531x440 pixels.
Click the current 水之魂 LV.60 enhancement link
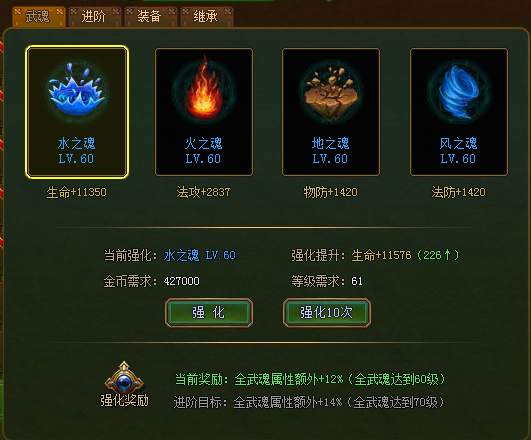(x=200, y=255)
